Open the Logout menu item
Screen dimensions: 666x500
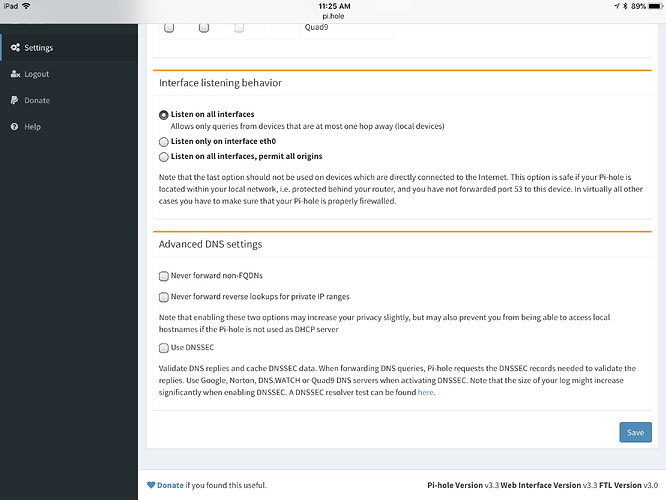(x=37, y=74)
